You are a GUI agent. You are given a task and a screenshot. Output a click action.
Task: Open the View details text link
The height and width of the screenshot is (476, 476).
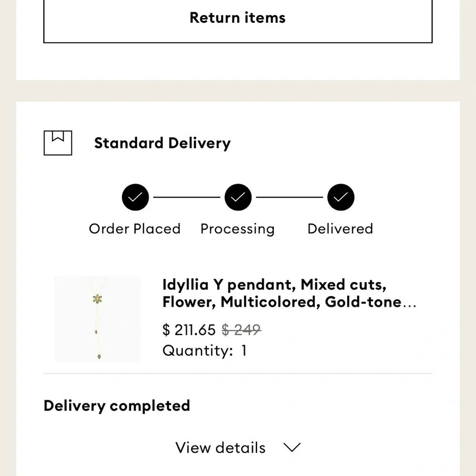pyautogui.click(x=220, y=447)
